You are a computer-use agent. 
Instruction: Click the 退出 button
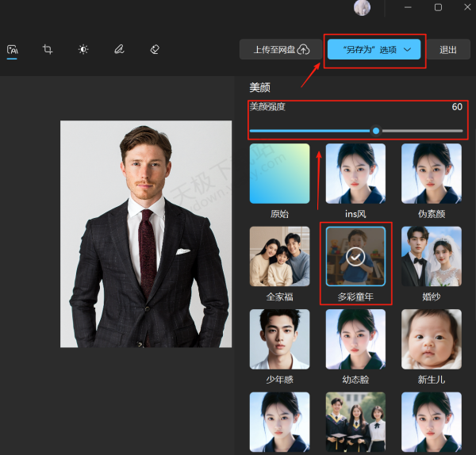pyautogui.click(x=448, y=49)
